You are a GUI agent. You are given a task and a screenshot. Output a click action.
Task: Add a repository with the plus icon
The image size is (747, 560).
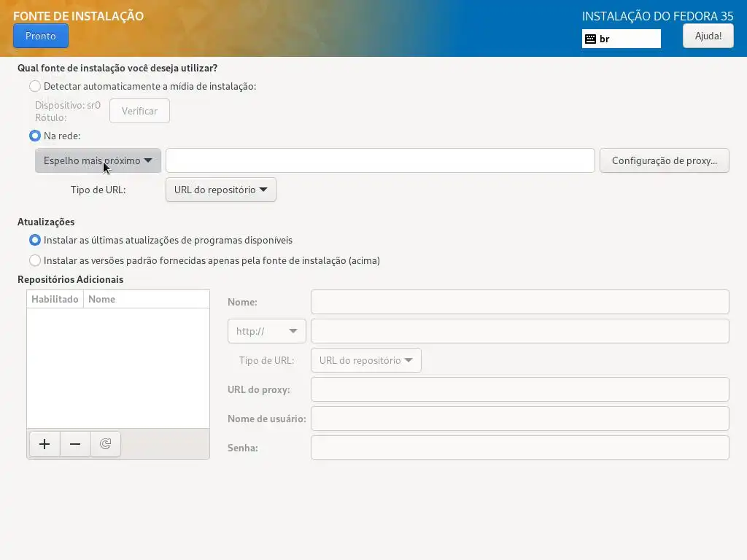(x=44, y=444)
